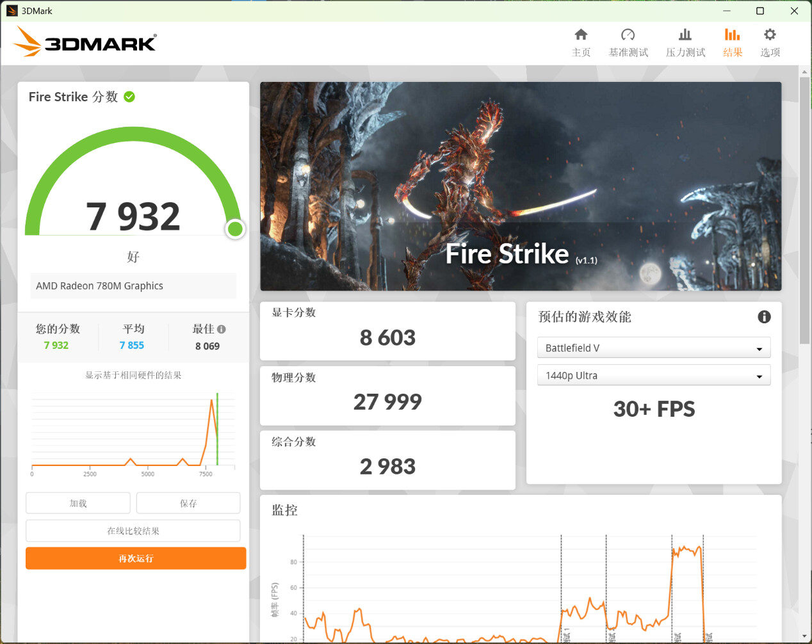Click green score gauge end handle
The height and width of the screenshot is (644, 812).
coord(235,229)
